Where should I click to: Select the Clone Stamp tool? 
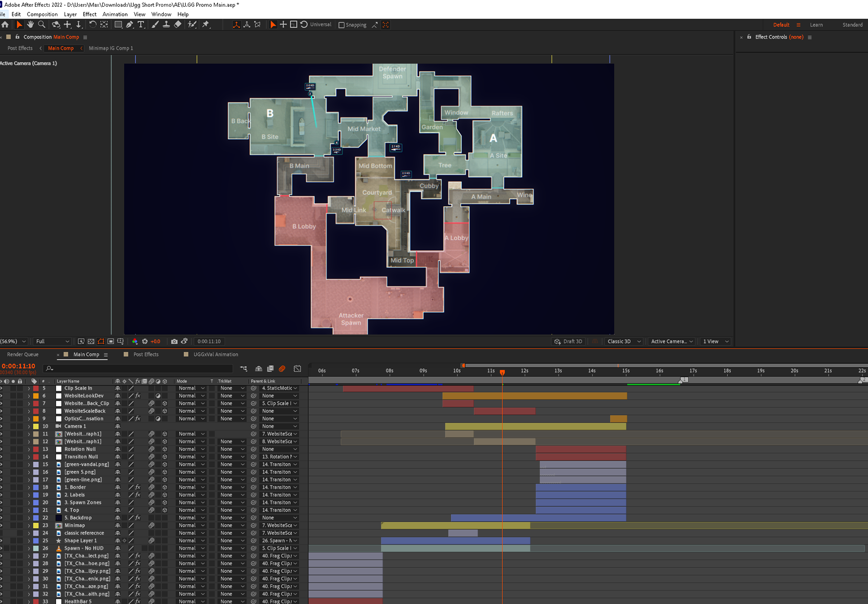coord(166,25)
